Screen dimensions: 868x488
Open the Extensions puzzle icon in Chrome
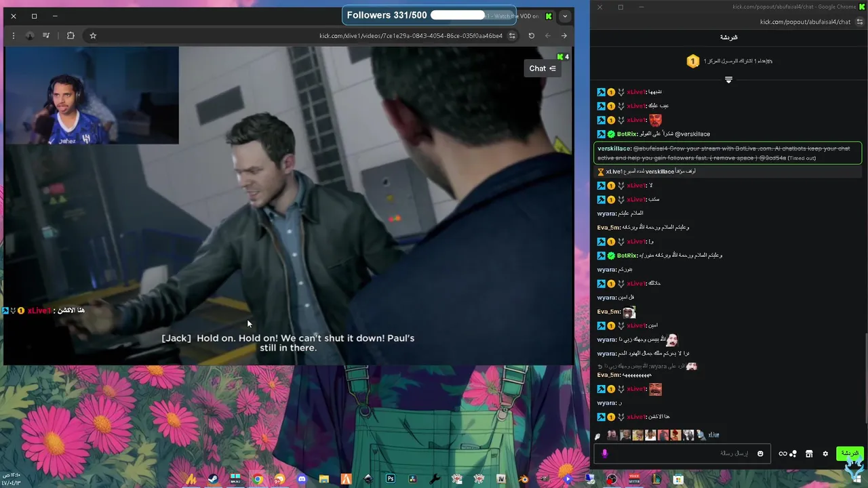point(71,36)
